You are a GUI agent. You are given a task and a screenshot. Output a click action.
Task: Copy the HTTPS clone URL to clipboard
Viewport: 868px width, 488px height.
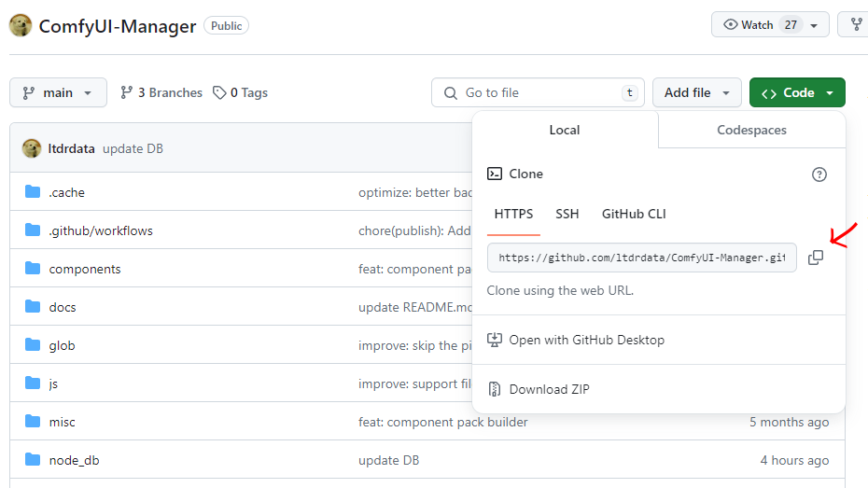pyautogui.click(x=816, y=258)
